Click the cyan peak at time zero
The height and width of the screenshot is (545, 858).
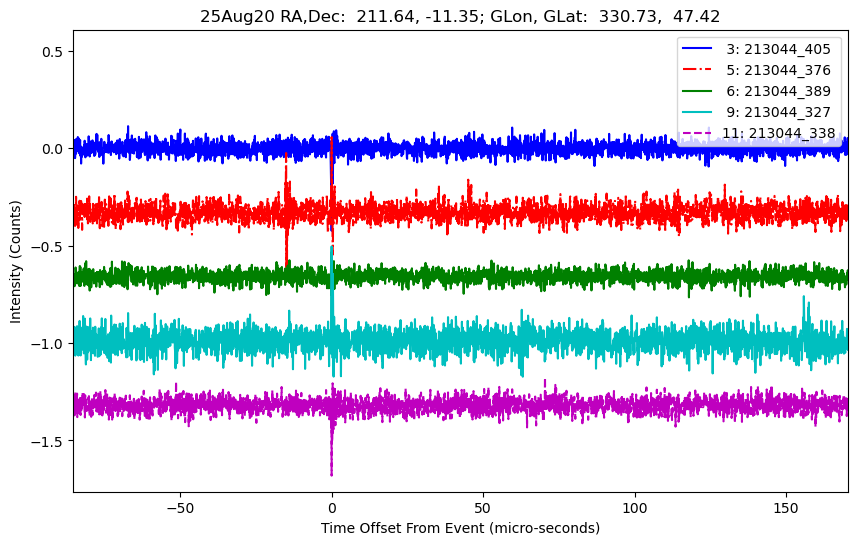pos(332,285)
